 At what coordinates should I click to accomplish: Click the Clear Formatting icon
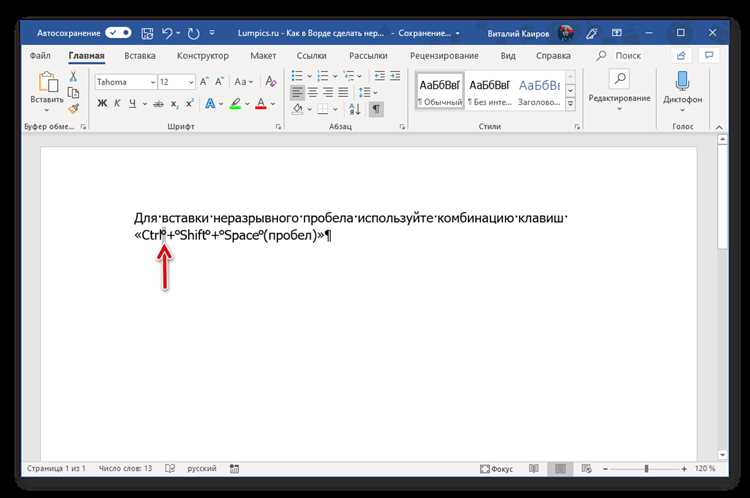click(x=271, y=81)
